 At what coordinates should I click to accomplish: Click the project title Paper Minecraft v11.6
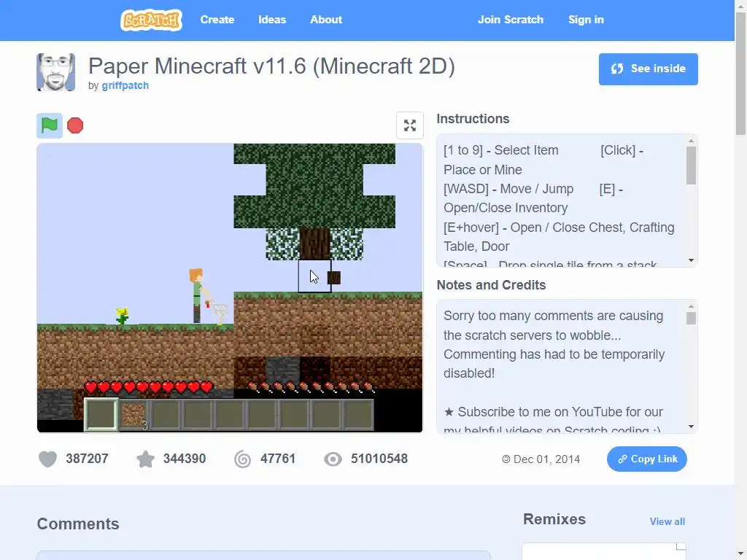point(271,66)
